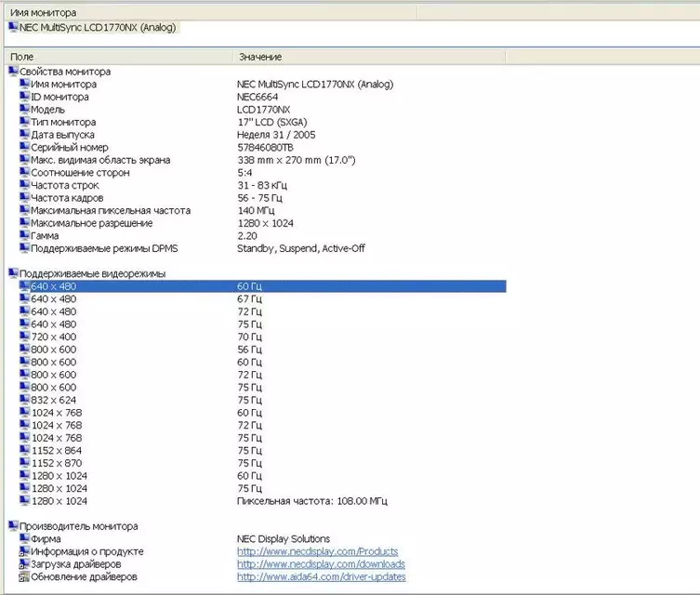Click the value '57846080TB'
The width and height of the screenshot is (700, 595).
265,147
